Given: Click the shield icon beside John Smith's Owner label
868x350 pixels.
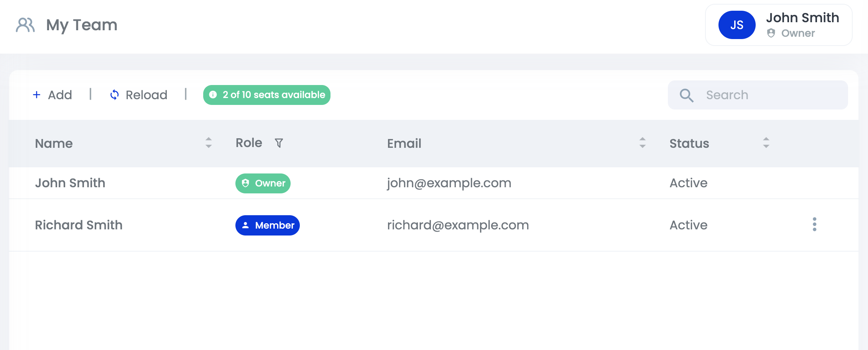Looking at the screenshot, I should pos(771,33).
